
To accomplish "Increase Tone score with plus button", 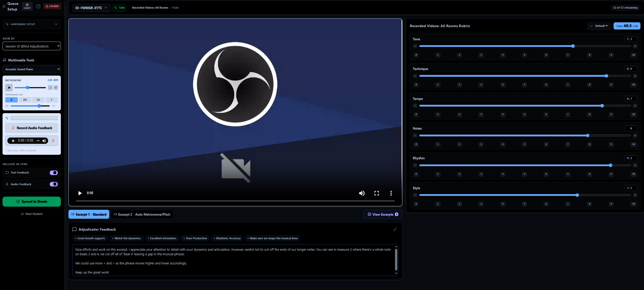I will coord(635,46).
